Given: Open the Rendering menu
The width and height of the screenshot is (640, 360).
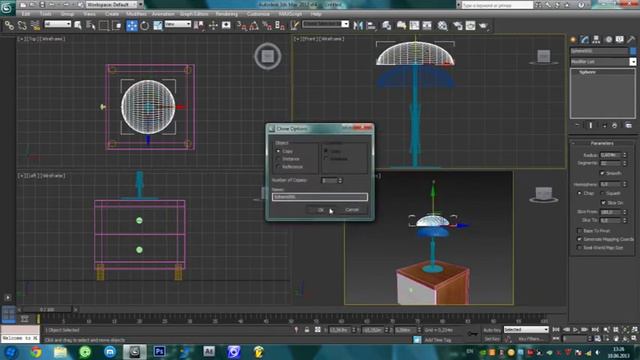Looking at the screenshot, I should (227, 14).
